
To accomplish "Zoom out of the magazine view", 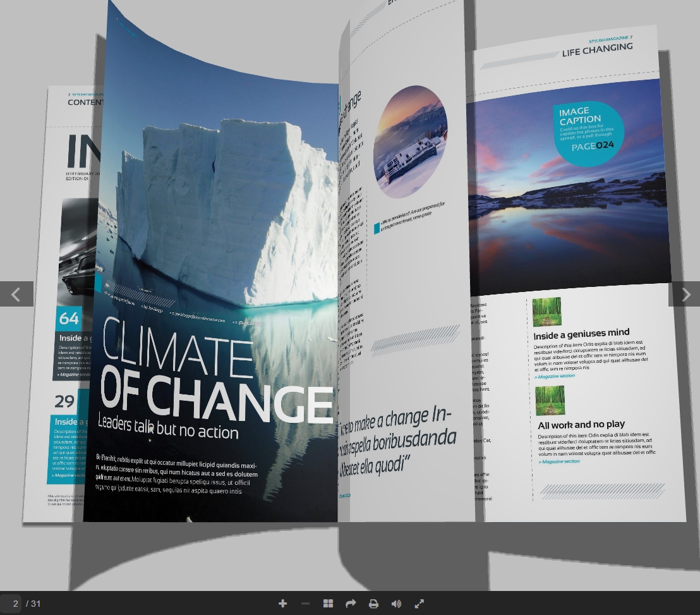I will (305, 604).
